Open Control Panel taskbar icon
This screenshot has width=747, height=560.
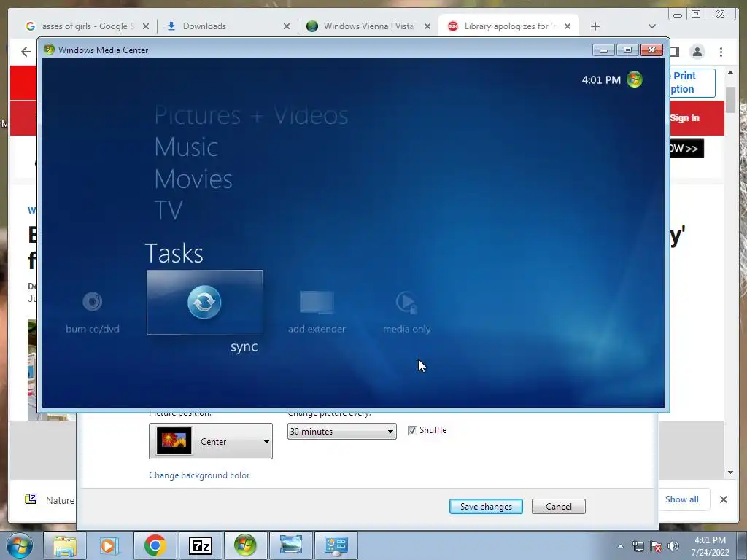[336, 545]
